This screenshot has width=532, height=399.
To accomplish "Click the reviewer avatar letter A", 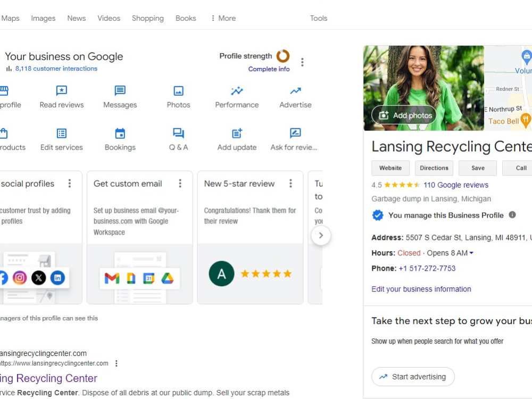I will coord(221,273).
